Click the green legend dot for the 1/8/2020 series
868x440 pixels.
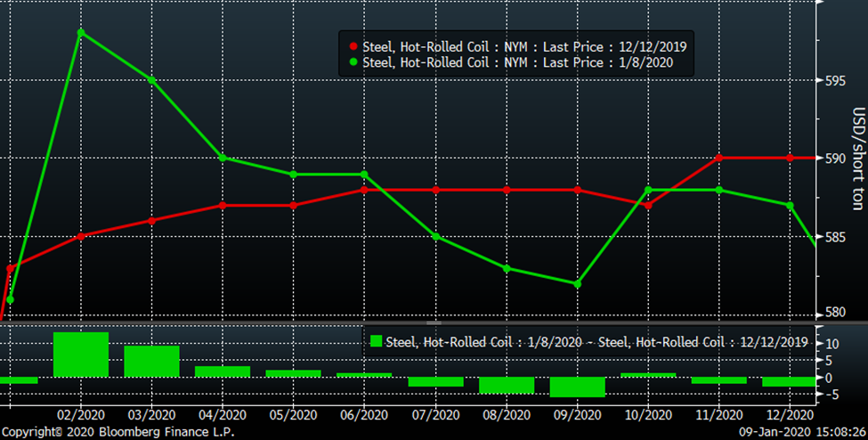[x=353, y=62]
